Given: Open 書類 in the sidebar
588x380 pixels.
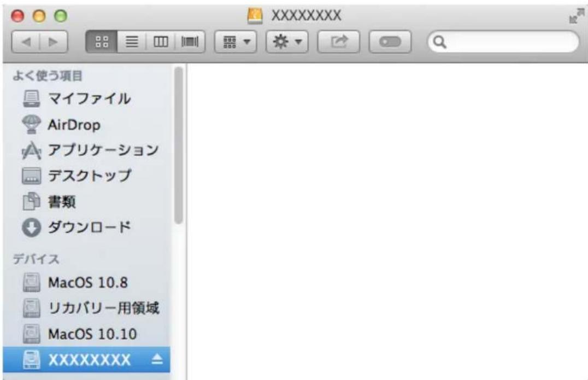Looking at the screenshot, I should click(x=86, y=202).
